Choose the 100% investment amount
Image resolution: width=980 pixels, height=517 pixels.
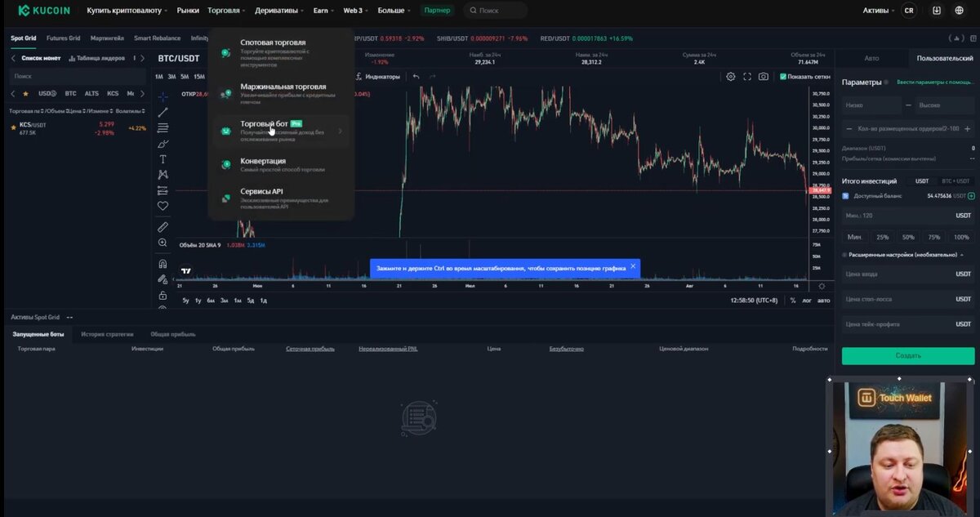(961, 237)
